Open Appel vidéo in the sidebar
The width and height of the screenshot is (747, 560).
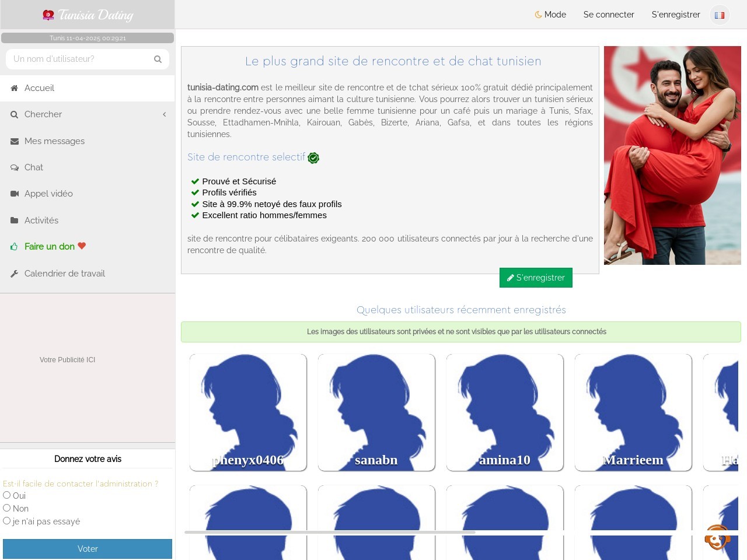coord(88,194)
